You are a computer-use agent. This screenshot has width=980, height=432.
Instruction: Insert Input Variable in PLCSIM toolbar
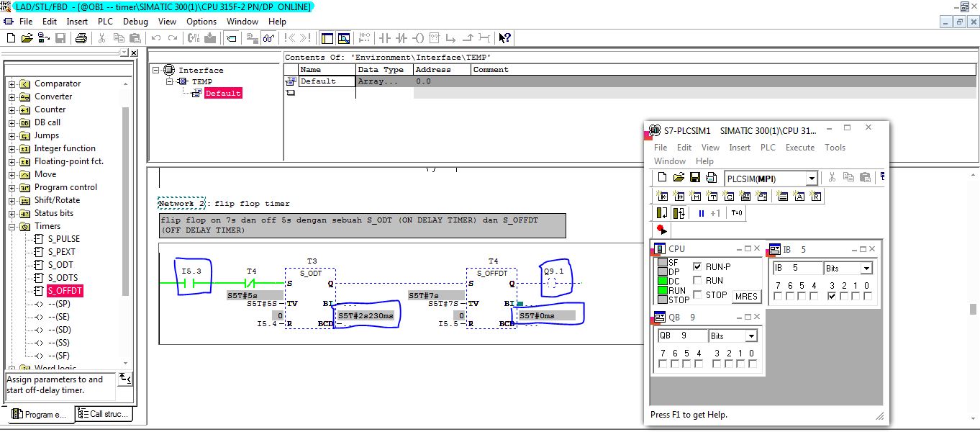(662, 197)
